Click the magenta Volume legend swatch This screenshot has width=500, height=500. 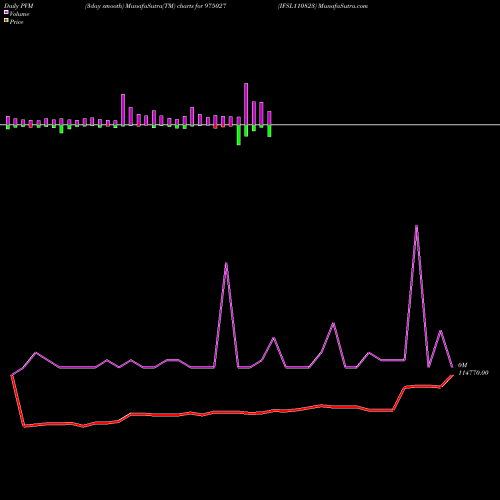click(6, 12)
